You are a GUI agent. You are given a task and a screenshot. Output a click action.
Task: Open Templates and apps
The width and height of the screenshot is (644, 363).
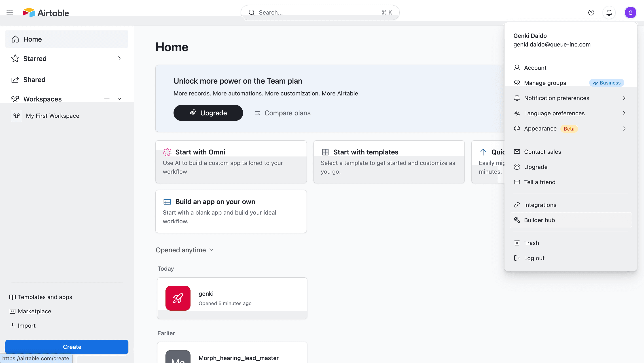pyautogui.click(x=41, y=297)
